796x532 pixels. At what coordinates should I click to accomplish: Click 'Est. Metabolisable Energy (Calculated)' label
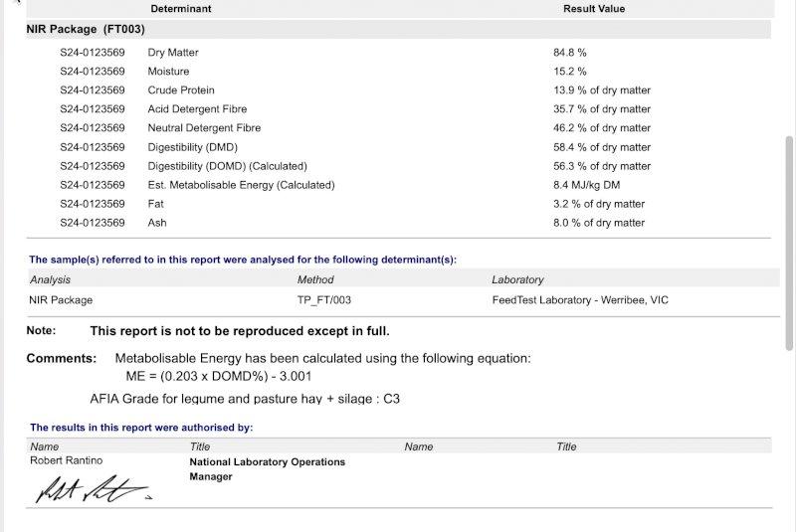pos(241,185)
